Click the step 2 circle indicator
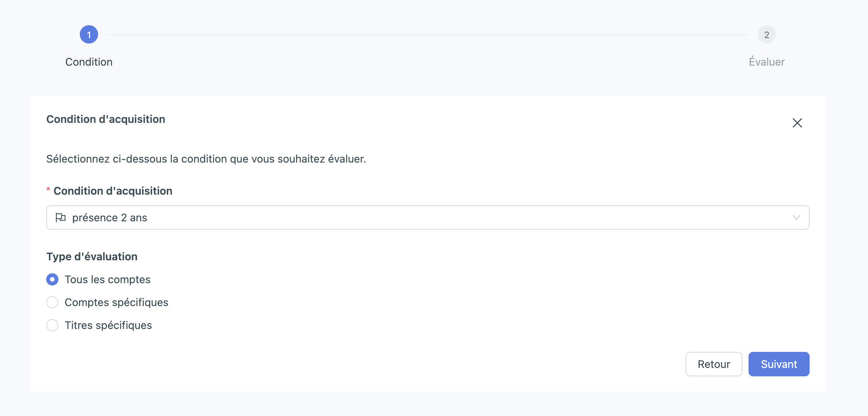 coord(766,35)
